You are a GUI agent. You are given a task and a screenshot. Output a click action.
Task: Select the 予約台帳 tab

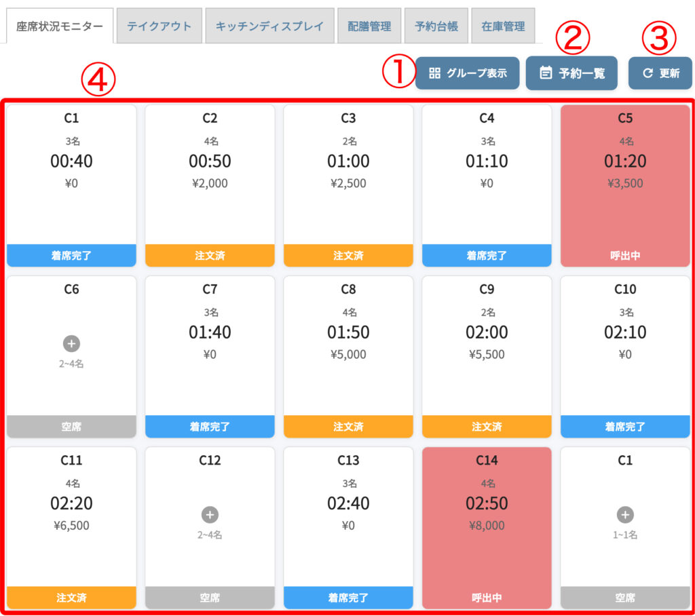436,26
